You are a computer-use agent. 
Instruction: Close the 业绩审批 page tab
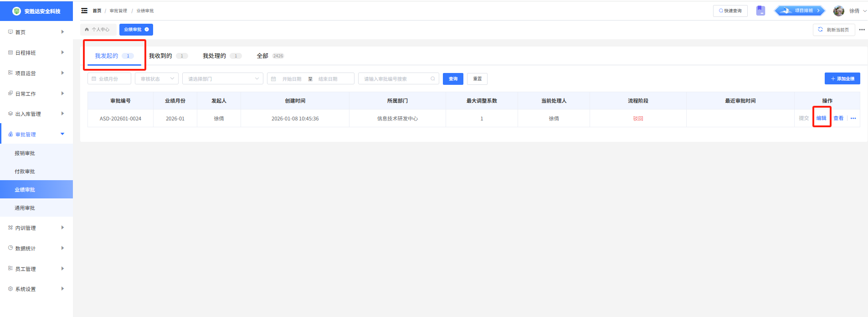pyautogui.click(x=147, y=29)
